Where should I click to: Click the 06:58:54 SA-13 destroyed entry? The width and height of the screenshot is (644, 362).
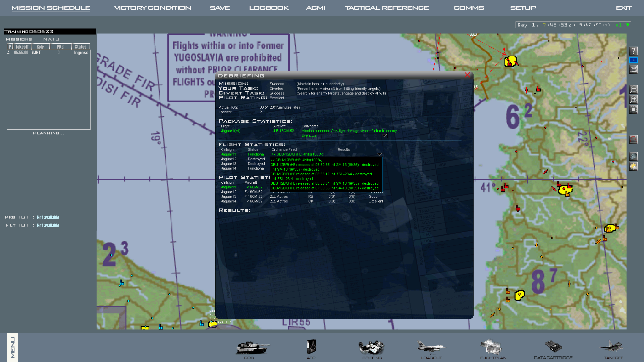pos(324,183)
